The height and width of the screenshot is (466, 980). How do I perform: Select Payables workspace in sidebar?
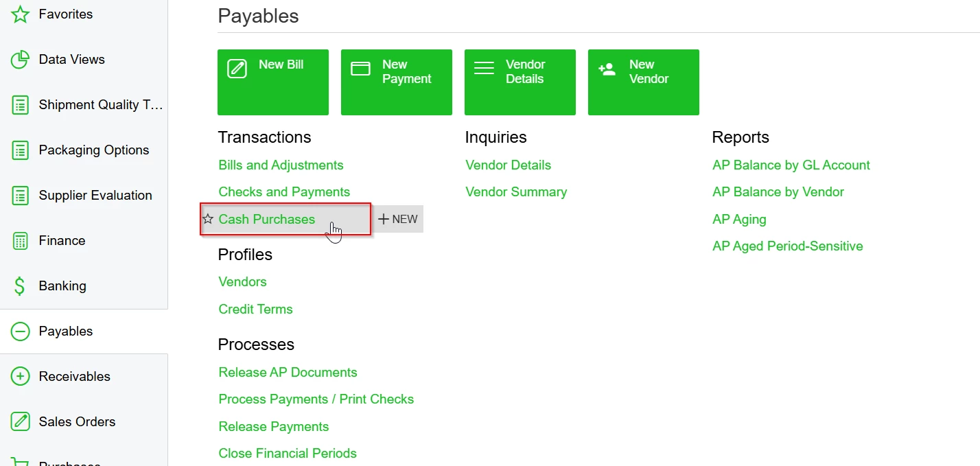pyautogui.click(x=84, y=331)
